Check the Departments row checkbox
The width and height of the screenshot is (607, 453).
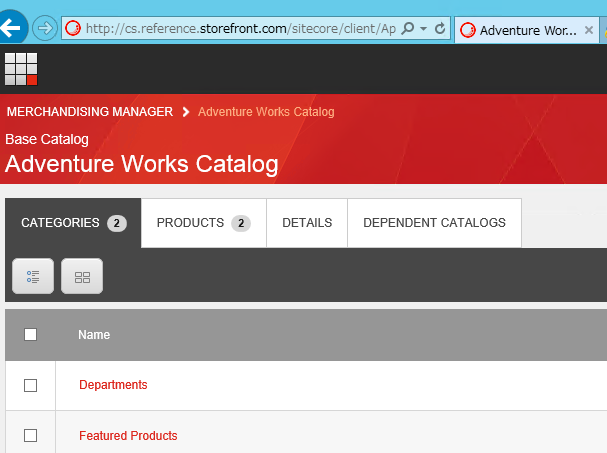click(31, 385)
